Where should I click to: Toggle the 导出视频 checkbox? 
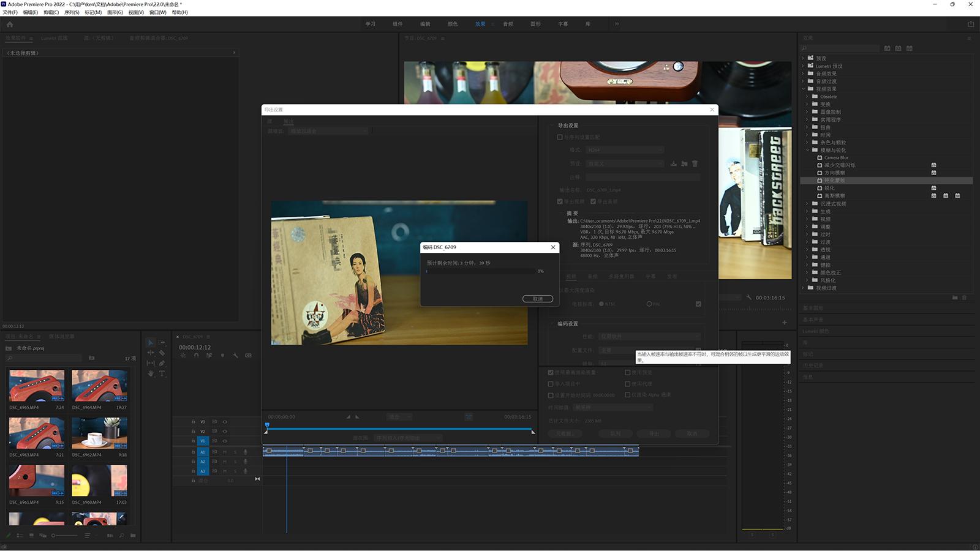560,201
